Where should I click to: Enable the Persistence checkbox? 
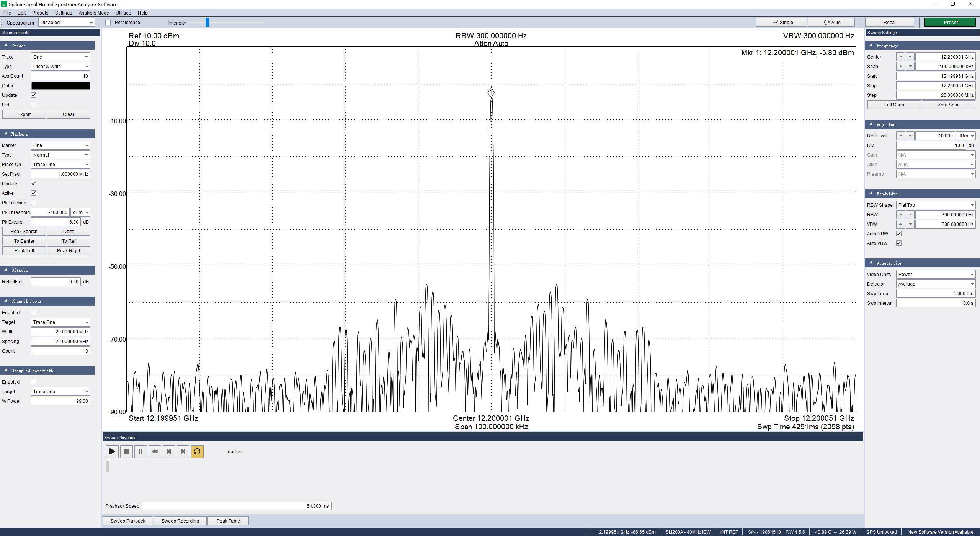[108, 23]
